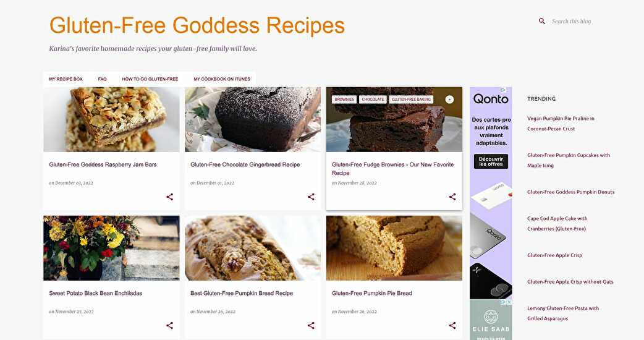
Task: Share the Gluten-Free Pumpkin Pie Bread post
Action: [x=452, y=325]
